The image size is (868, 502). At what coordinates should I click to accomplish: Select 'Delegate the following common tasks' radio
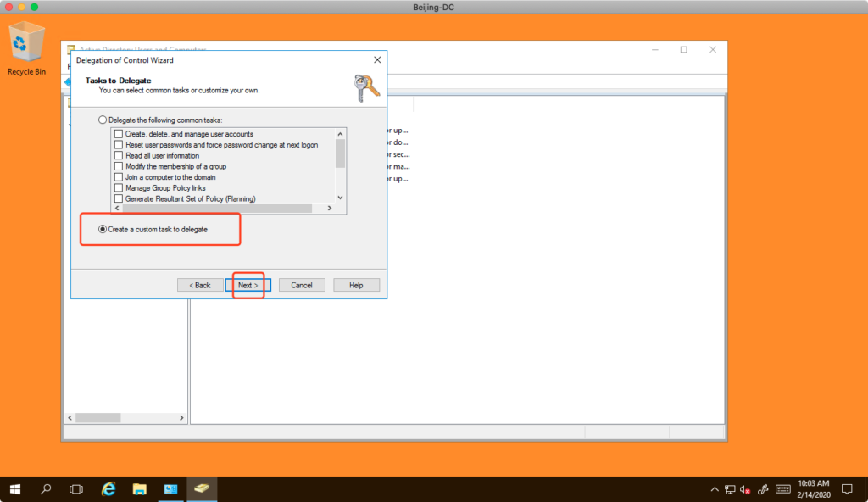[x=103, y=120]
